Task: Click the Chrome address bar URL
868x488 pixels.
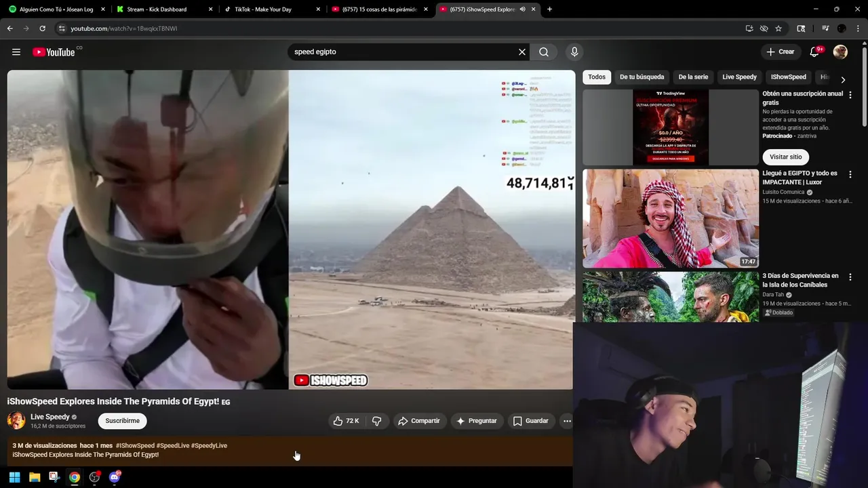Action: point(124,28)
